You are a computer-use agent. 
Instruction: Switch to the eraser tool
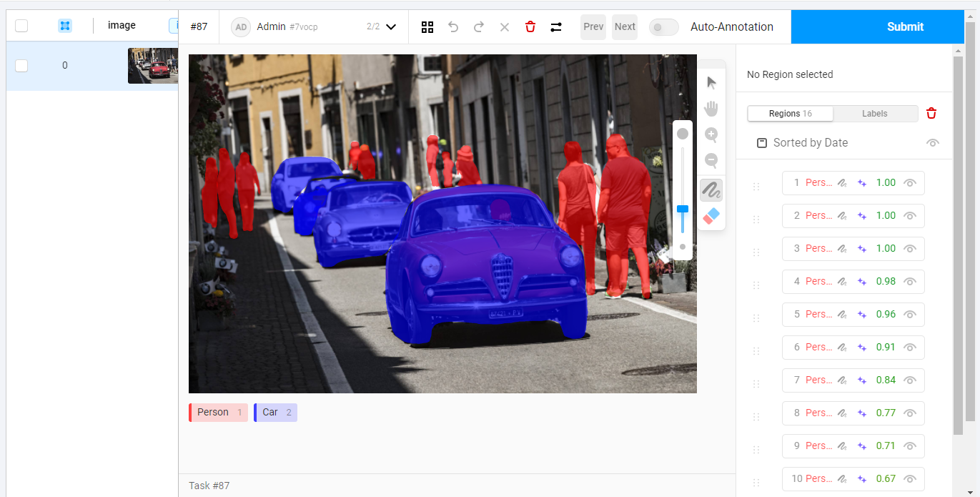tap(711, 216)
